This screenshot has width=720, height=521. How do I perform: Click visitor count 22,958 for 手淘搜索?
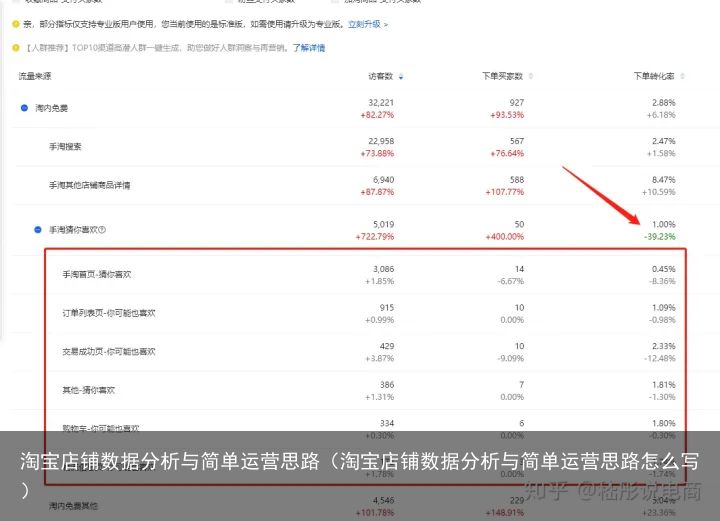(x=381, y=141)
